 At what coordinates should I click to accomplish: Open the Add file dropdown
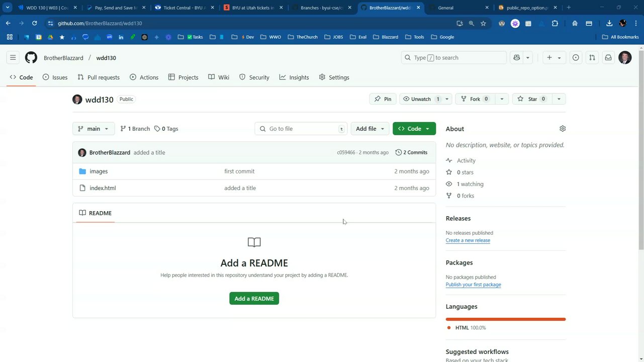point(370,129)
